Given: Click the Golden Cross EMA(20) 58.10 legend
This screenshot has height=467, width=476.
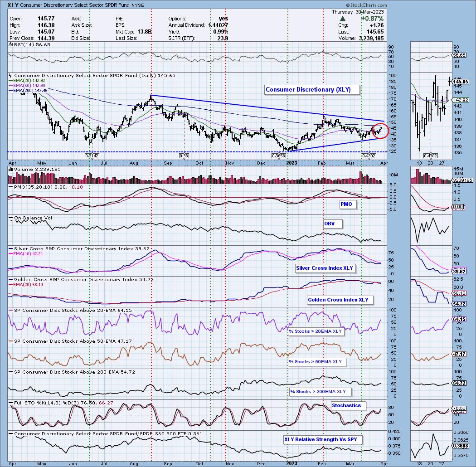Looking at the screenshot, I should (26, 285).
